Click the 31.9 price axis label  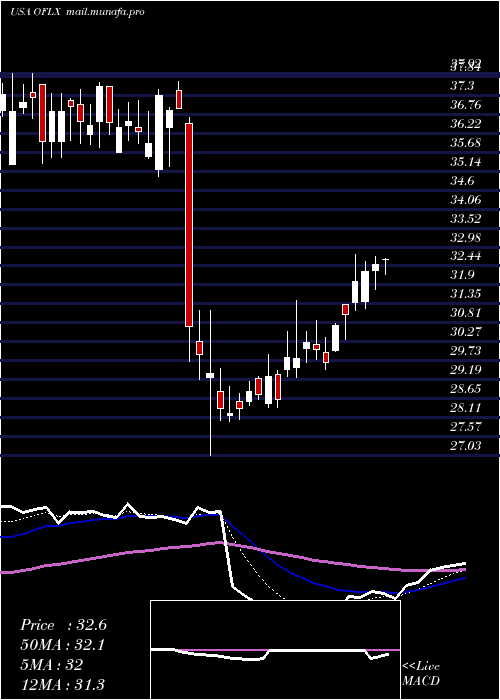tap(462, 275)
